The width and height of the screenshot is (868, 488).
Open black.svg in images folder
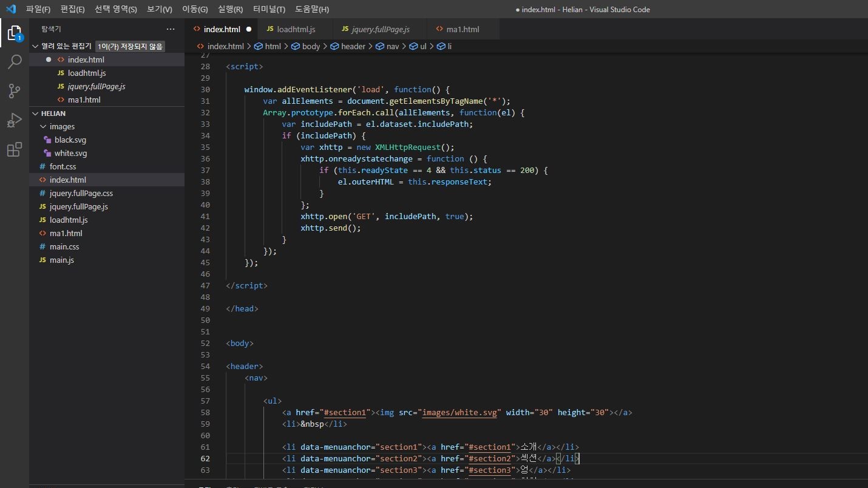70,140
